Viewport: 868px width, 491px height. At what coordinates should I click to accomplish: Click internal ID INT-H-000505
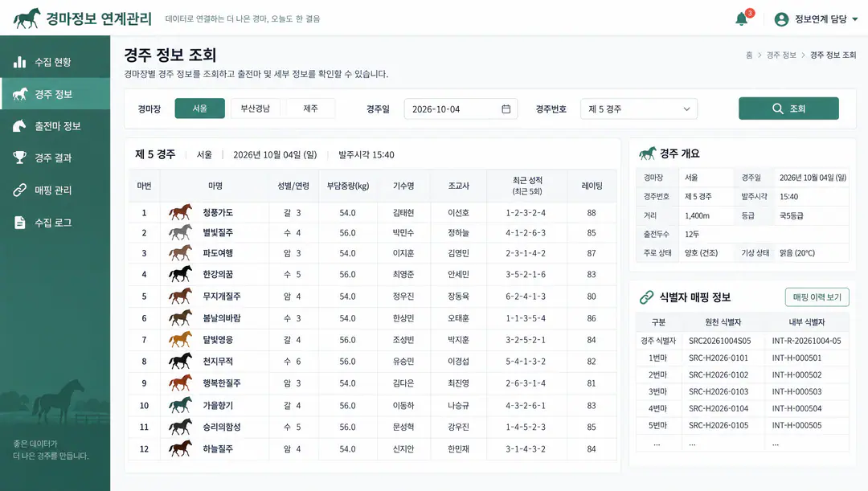[x=796, y=425]
